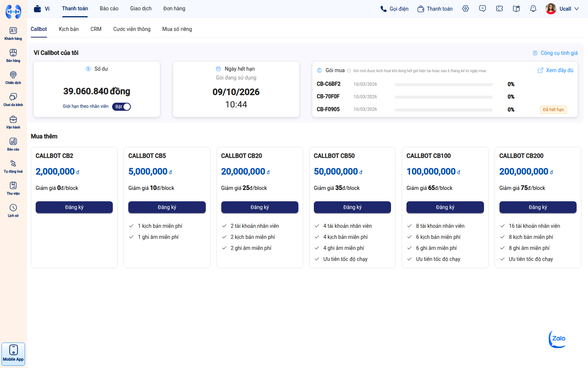The width and height of the screenshot is (588, 368).
Task: Select the Kịch bản sub-tab
Action: click(69, 29)
